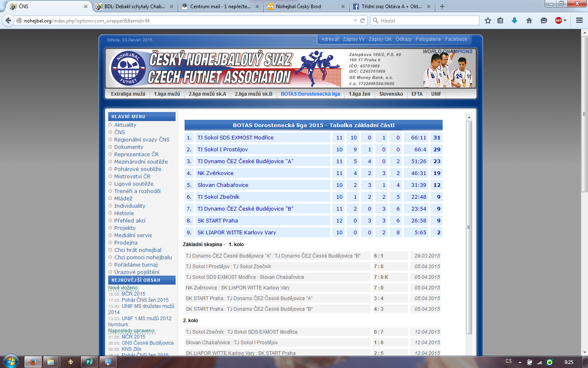Open Úrazové pojištění sidebar link
The width and height of the screenshot is (588, 368).
[137, 272]
